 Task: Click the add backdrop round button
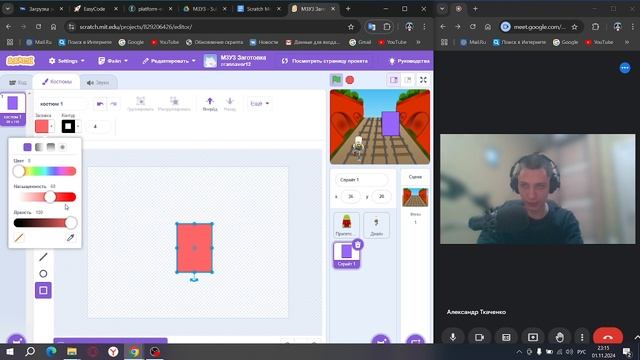pos(416,340)
